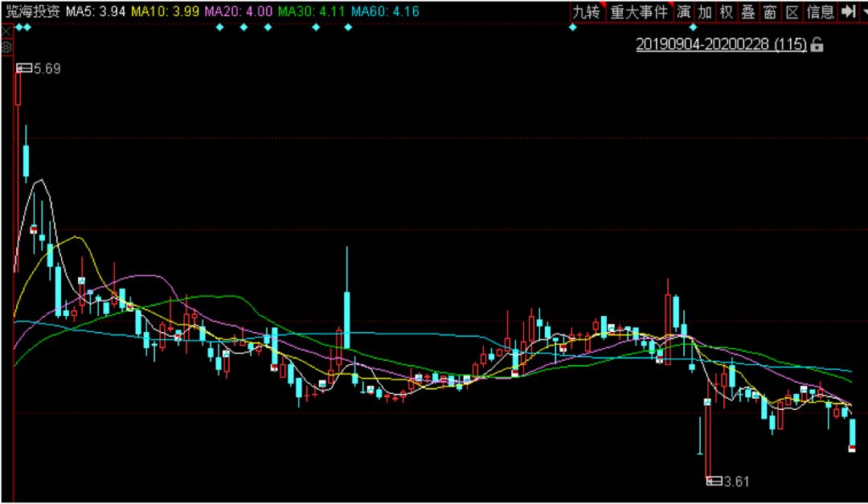Image resolution: width=868 pixels, height=504 pixels.
Task: Click the 叠 overlay button
Action: point(748,11)
